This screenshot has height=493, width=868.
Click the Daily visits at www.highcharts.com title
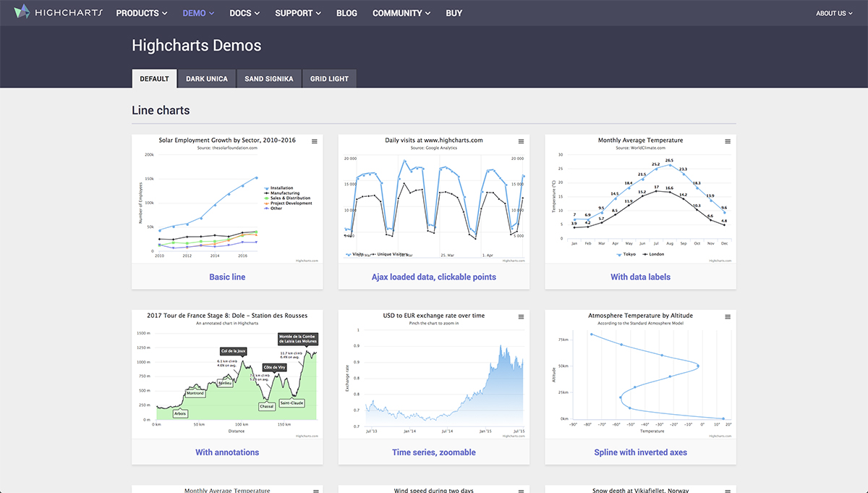click(x=434, y=140)
